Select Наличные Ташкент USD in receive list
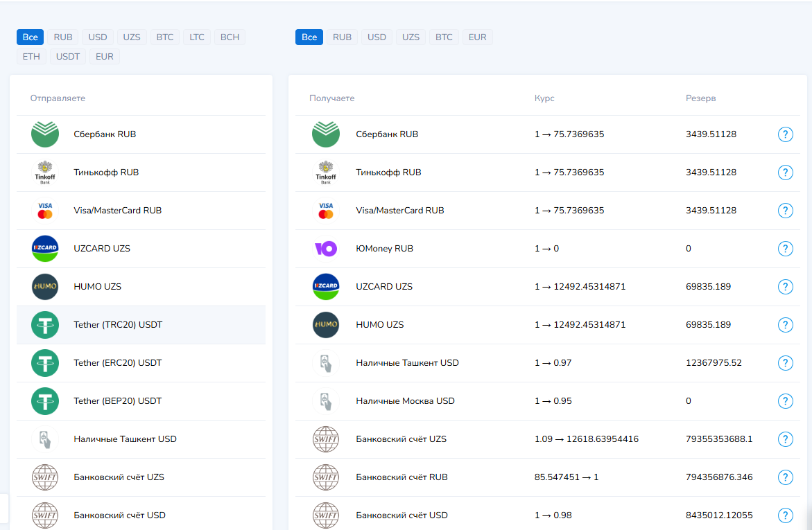 407,363
